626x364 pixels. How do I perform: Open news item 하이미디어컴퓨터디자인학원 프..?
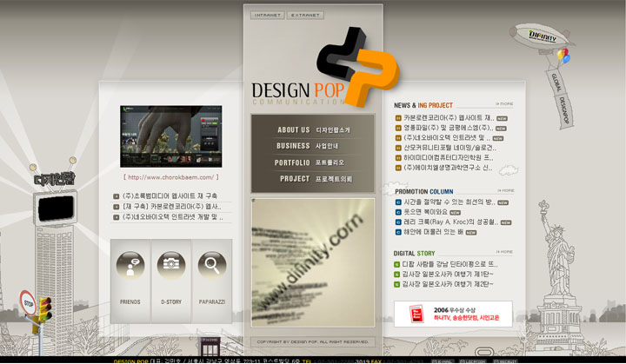(449, 157)
